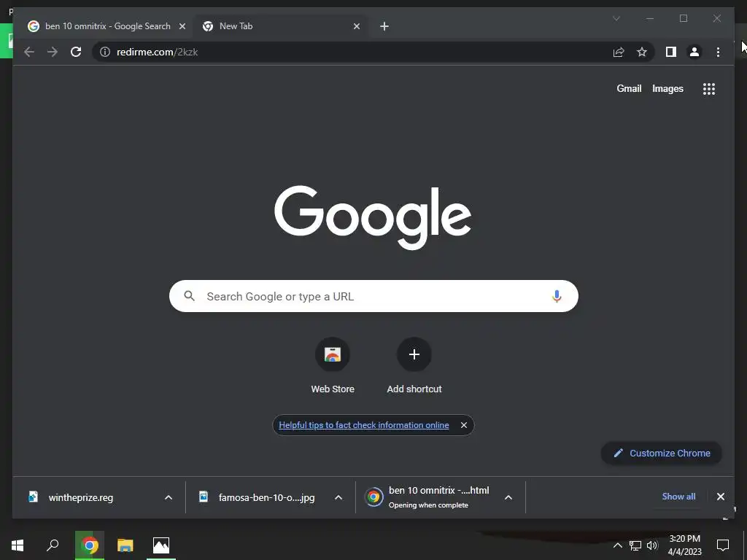Open the Photos app in taskbar
Screen dimensions: 747x560
(x=161, y=545)
